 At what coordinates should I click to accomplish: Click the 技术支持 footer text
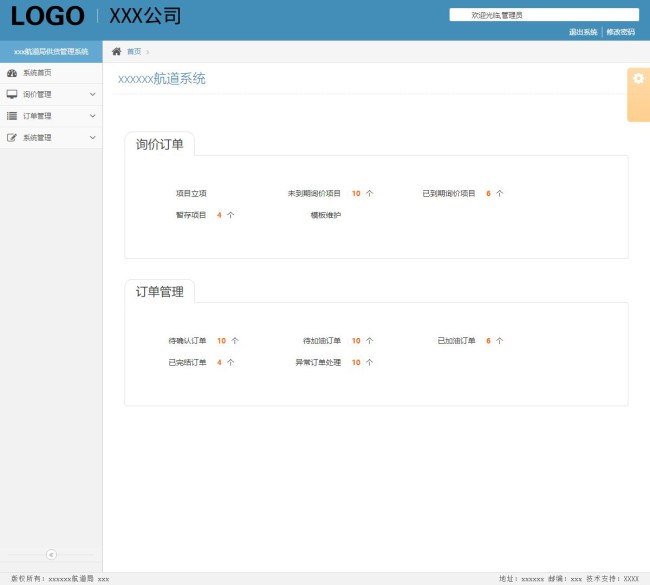coord(612,579)
